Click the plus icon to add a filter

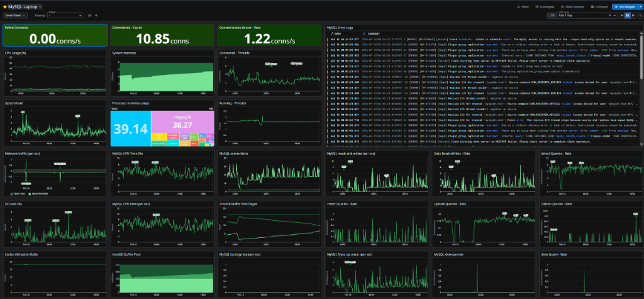96,15
